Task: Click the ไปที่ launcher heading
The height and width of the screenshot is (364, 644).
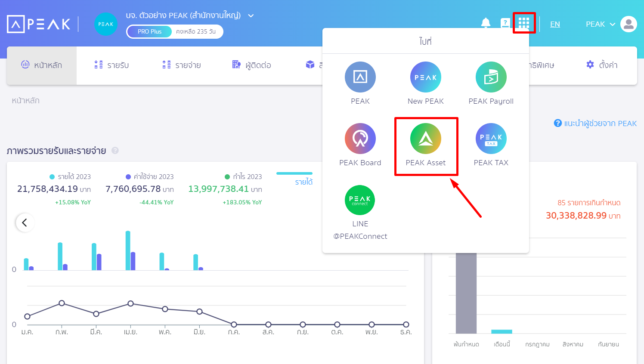Action: 425,41
